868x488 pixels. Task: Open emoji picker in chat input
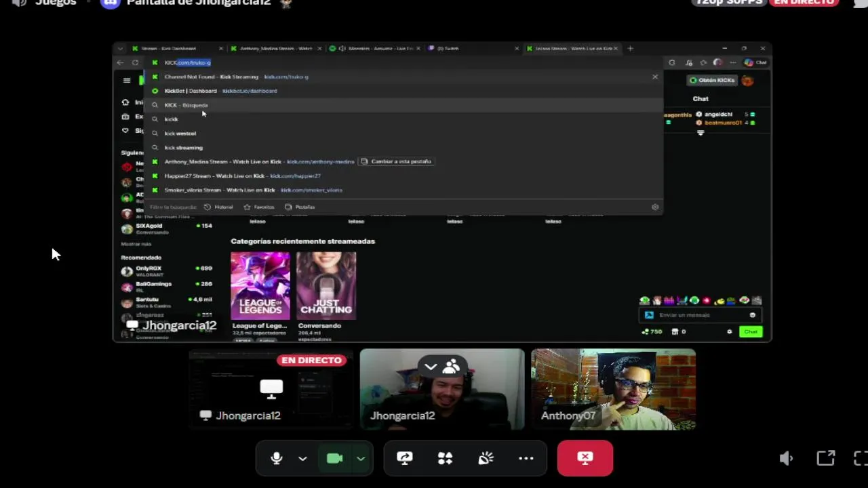coord(752,315)
